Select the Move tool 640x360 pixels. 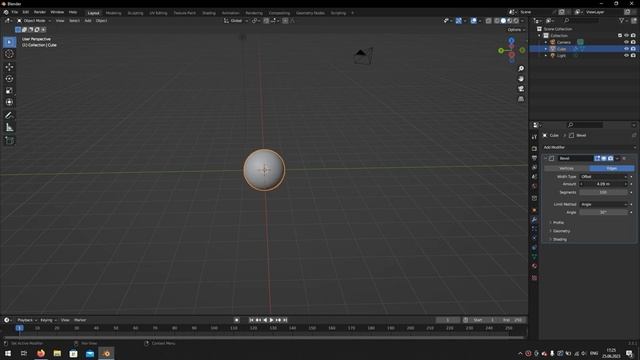[9, 67]
